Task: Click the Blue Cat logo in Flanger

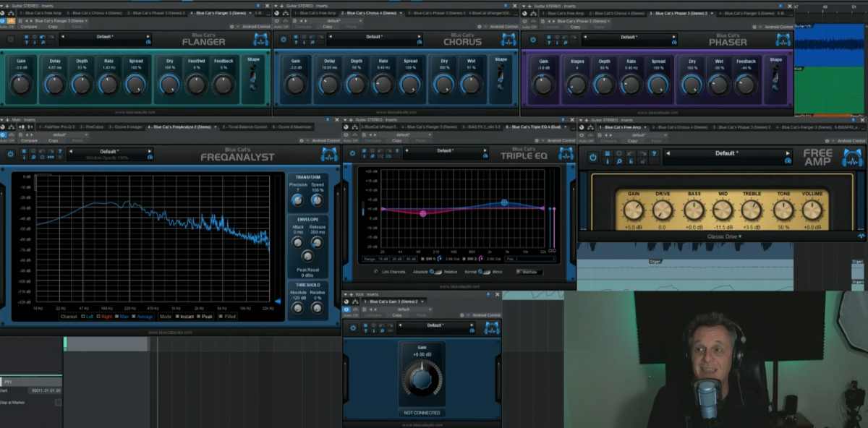Action: (x=260, y=39)
